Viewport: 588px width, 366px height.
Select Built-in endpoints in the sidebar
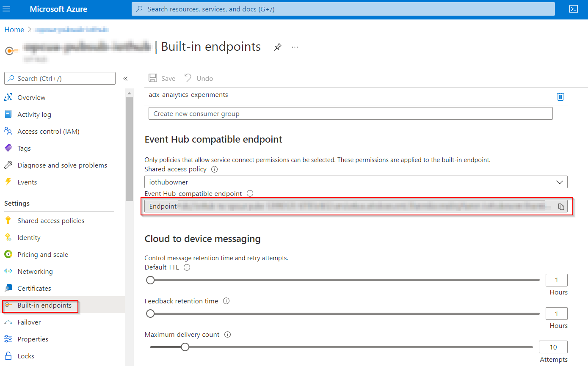tap(44, 305)
